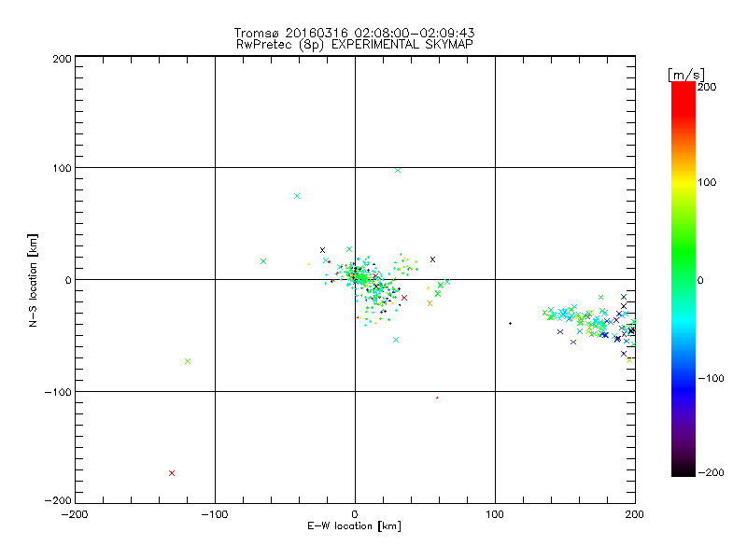Click the '0' tick label on N-S axis
747x560 pixels.
[68, 280]
